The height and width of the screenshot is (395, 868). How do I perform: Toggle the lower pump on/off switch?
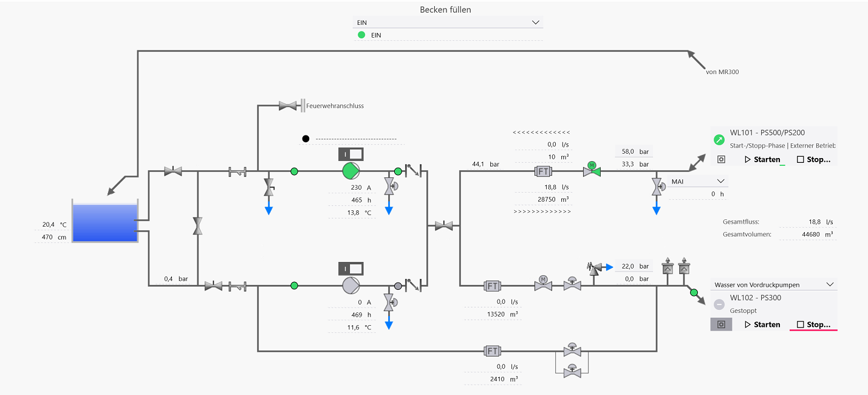tap(350, 269)
